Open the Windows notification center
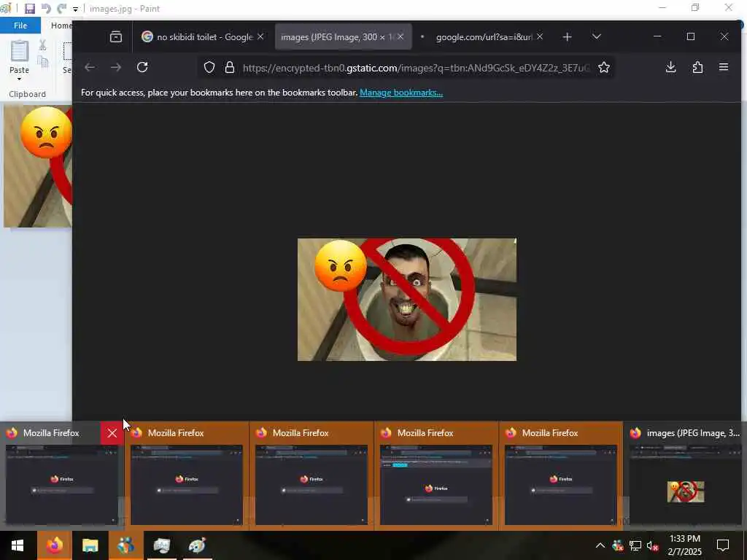This screenshot has width=747, height=560. 723,545
